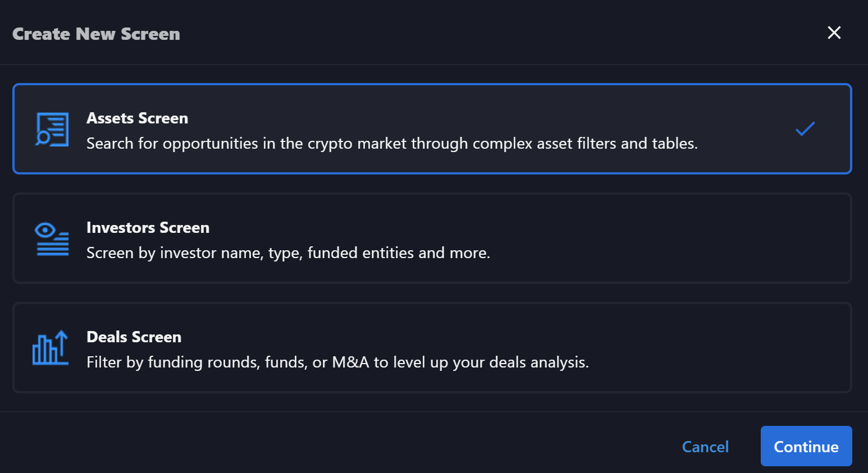Screen dimensions: 868x473
Task: Continue with the selected screen type
Action: click(806, 446)
